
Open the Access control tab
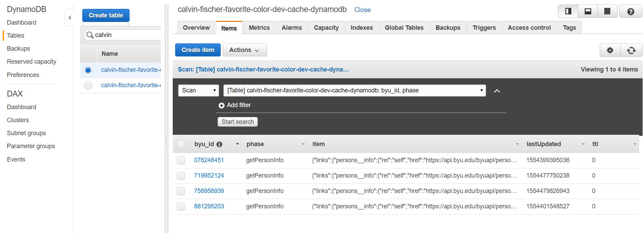[x=529, y=28]
